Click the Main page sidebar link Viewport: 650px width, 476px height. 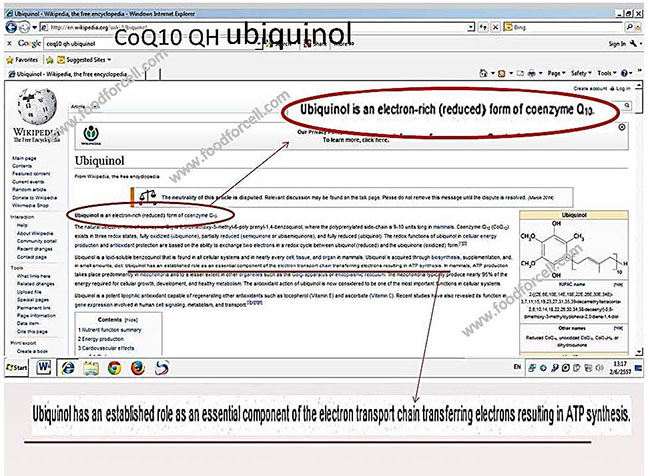(x=24, y=158)
